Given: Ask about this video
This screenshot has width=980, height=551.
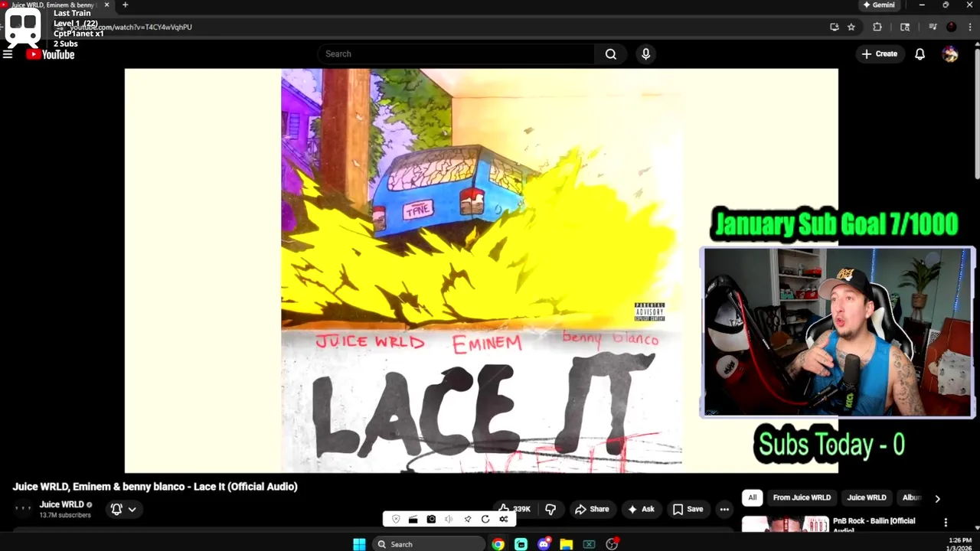Looking at the screenshot, I should pos(641,509).
